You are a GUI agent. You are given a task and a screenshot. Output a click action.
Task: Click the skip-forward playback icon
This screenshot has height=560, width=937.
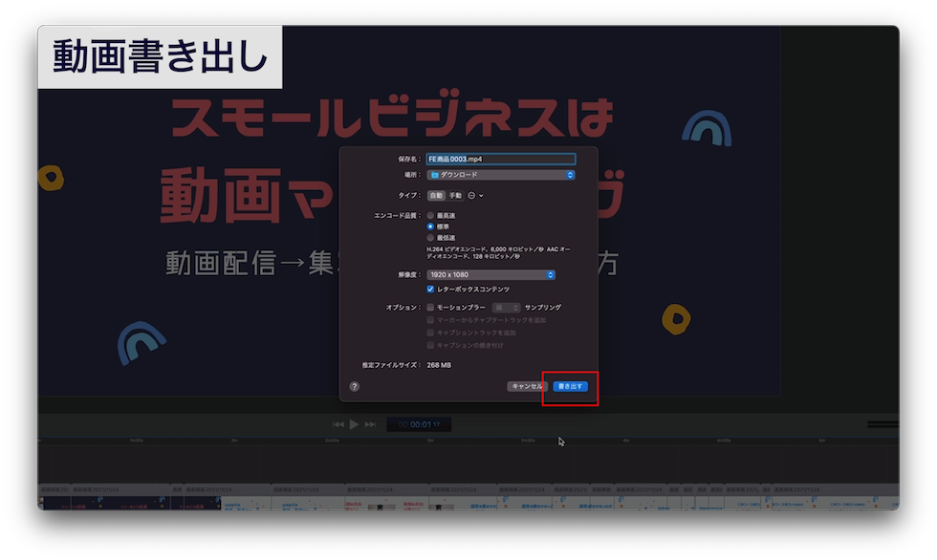[370, 424]
